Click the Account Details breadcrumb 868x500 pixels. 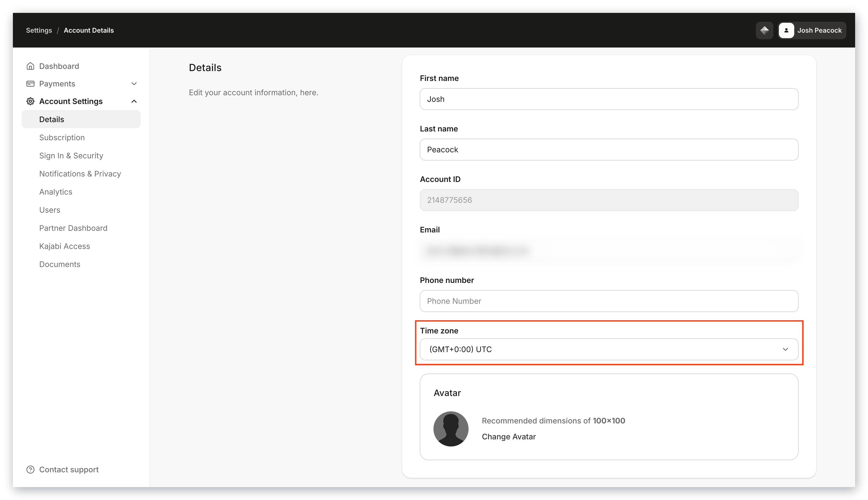pyautogui.click(x=89, y=30)
